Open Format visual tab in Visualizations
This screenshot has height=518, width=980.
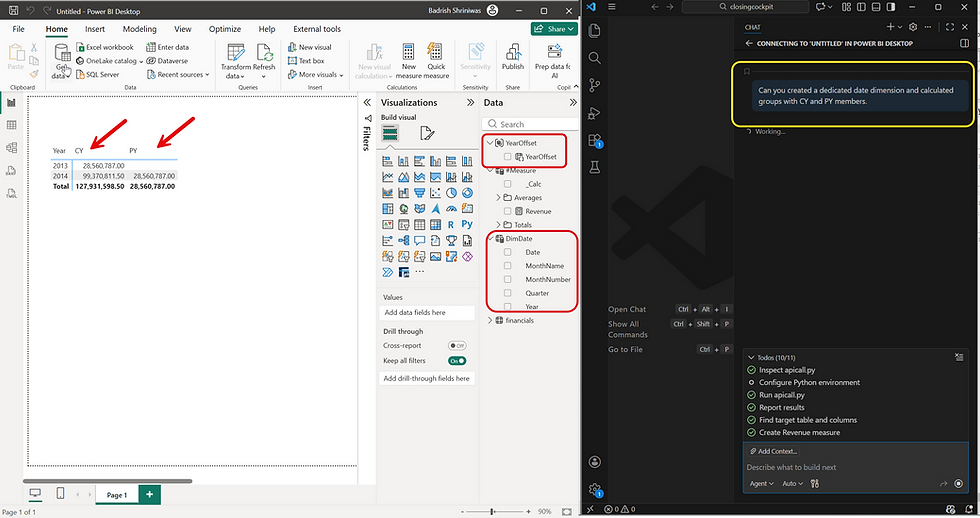coord(427,132)
